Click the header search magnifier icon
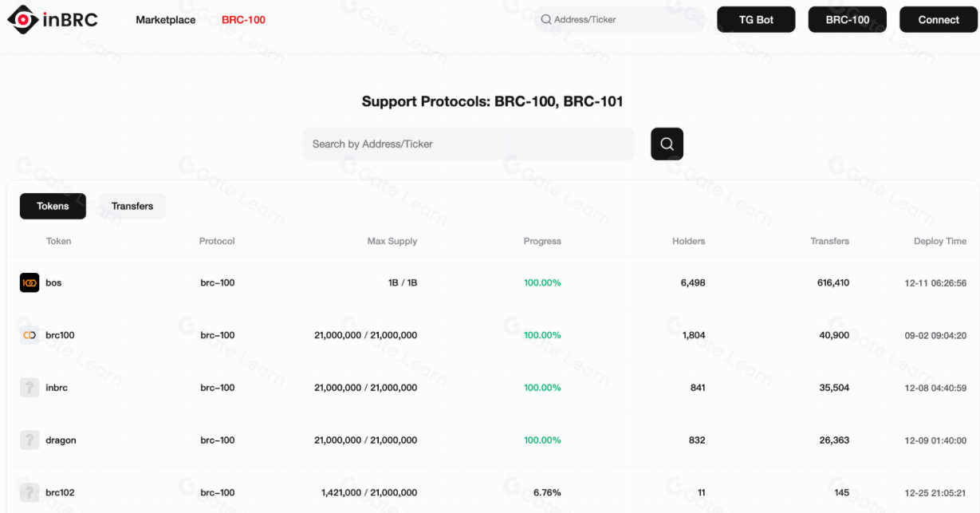 546,20
